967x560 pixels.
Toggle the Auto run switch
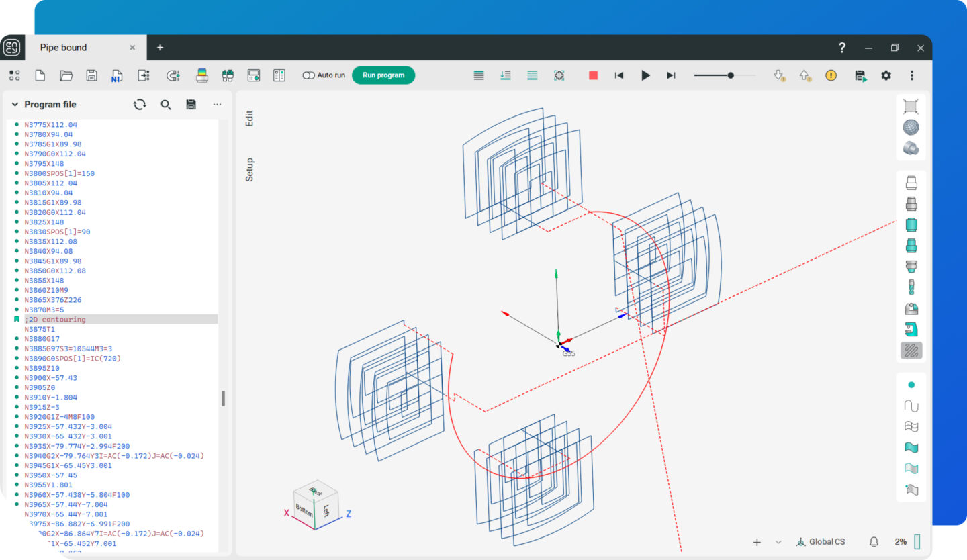click(309, 75)
